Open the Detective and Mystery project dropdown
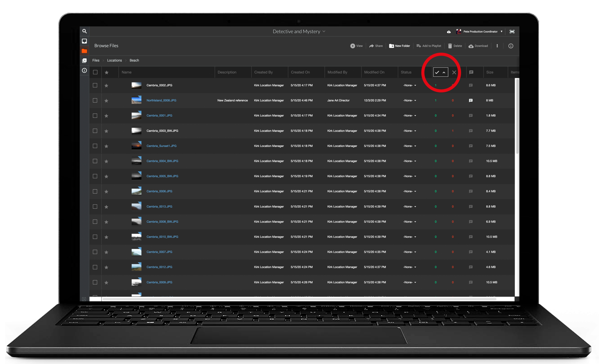The height and width of the screenshot is (364, 599). coord(299,31)
